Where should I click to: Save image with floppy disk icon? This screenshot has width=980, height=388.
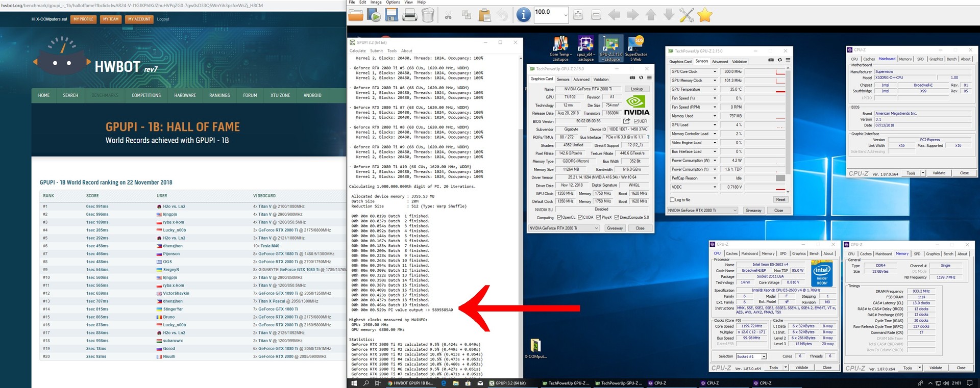(391, 15)
